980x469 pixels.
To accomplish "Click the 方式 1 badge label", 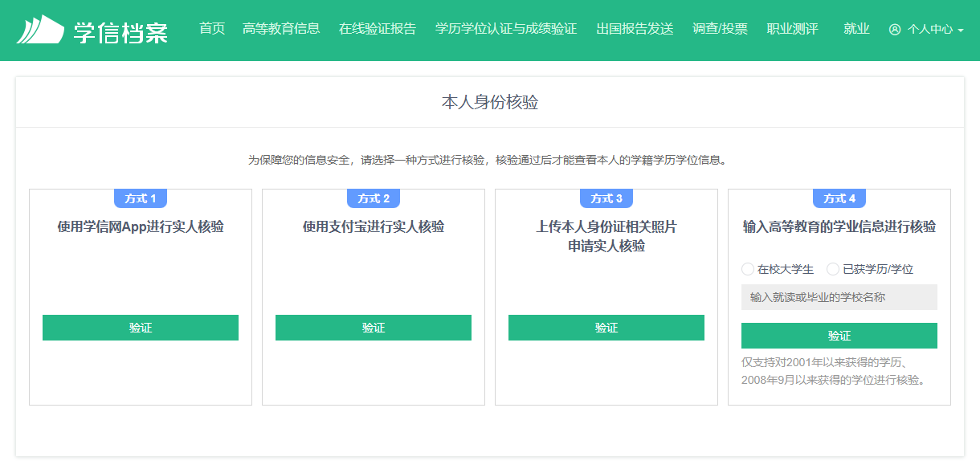I will (141, 198).
